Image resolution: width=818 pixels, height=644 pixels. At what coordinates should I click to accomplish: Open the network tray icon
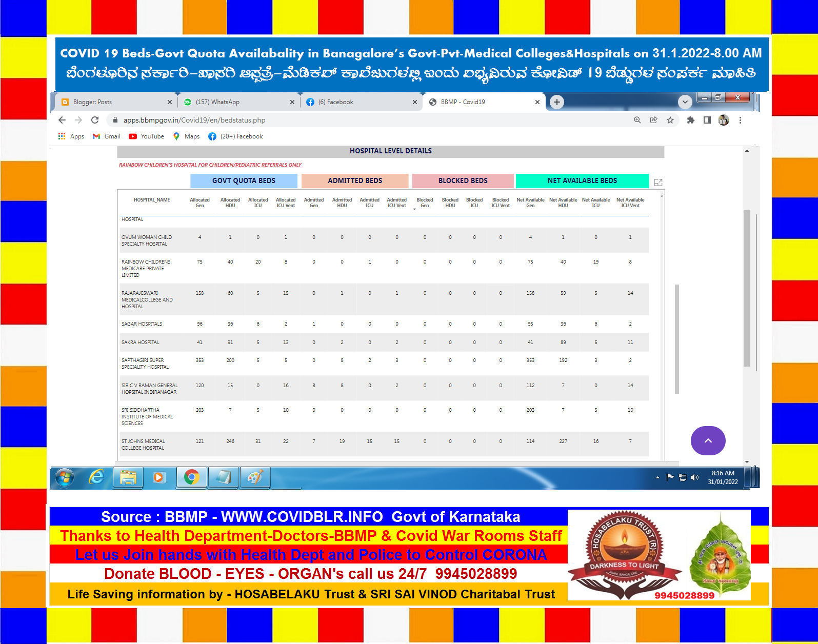[x=683, y=477]
